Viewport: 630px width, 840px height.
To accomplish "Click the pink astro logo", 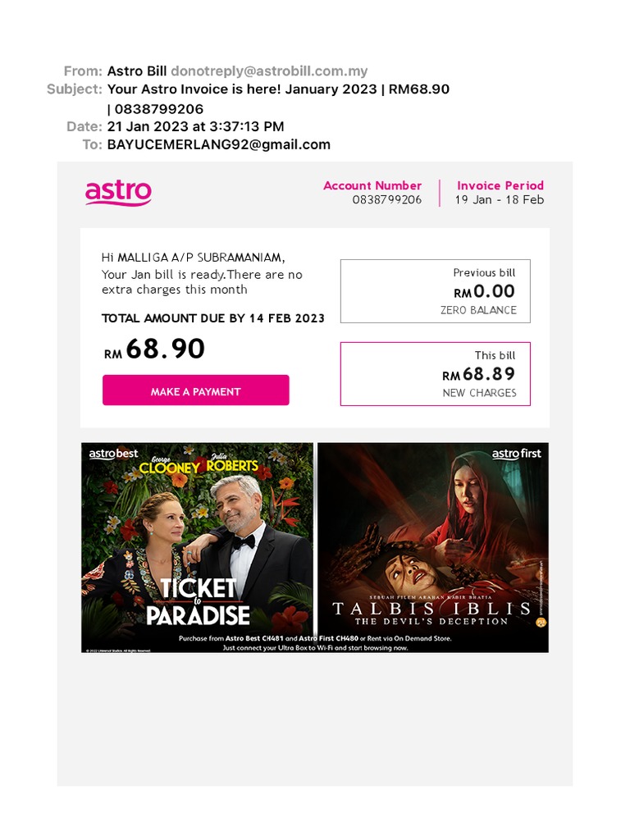I will pos(118,193).
